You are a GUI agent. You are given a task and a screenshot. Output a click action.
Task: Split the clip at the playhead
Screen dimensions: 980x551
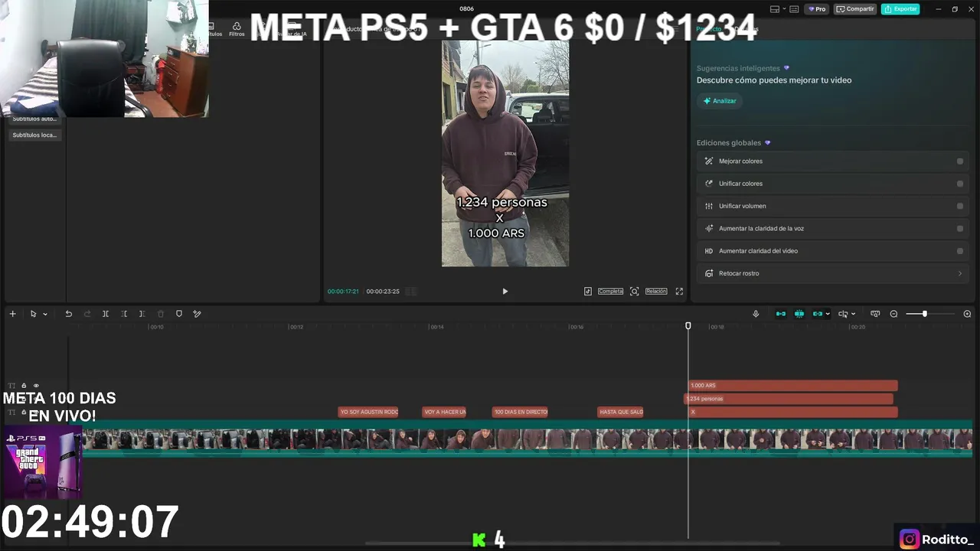106,314
